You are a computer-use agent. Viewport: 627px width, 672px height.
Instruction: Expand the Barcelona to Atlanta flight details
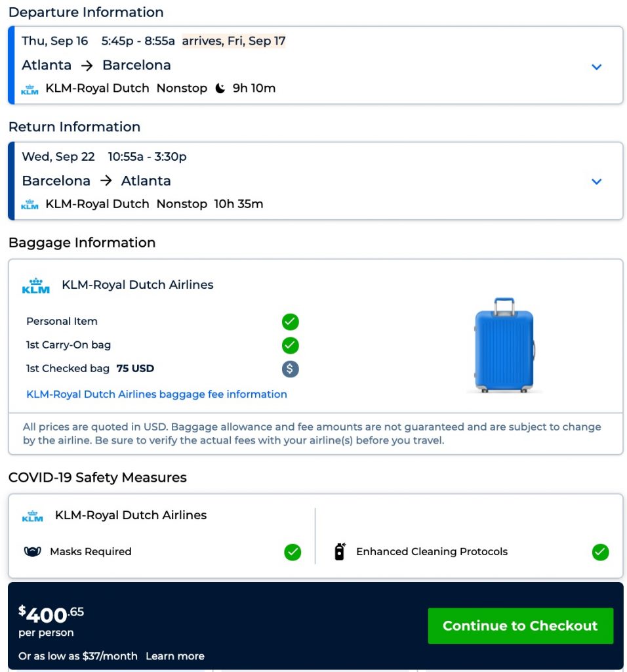[596, 182]
